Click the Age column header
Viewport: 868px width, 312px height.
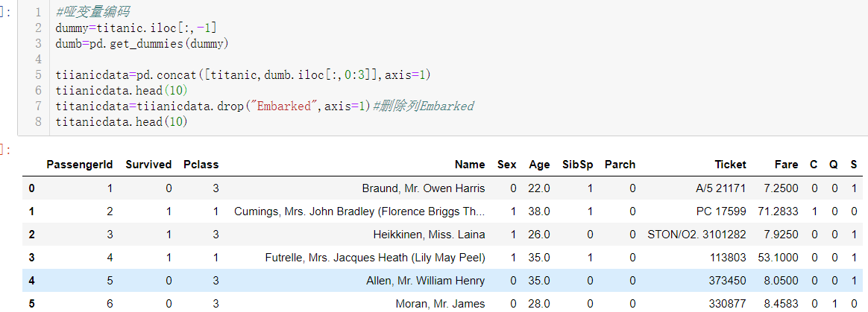[x=539, y=165]
